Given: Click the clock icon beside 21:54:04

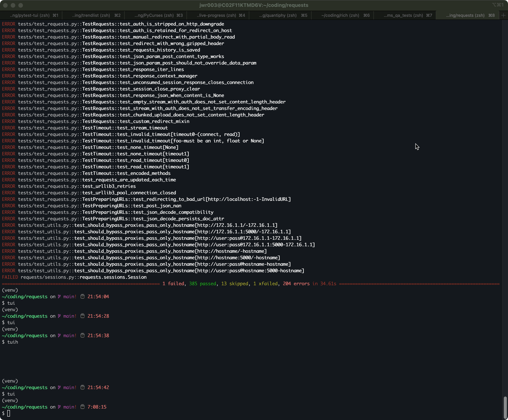Looking at the screenshot, I should [83, 296].
